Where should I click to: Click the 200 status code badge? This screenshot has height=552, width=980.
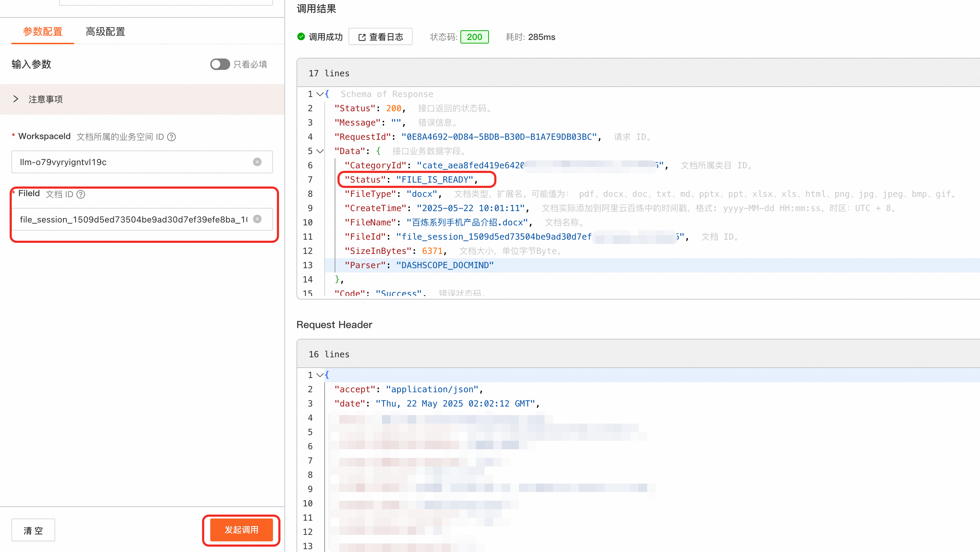(x=474, y=37)
